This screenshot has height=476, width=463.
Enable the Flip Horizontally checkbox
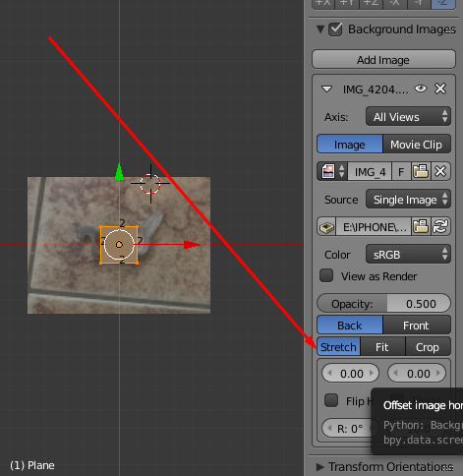331,400
